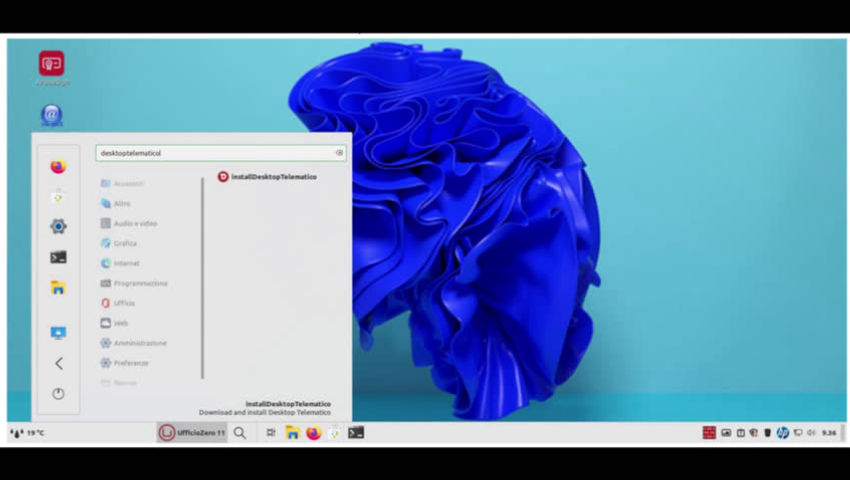Click the UfficioZero 11 menu button
The width and height of the screenshot is (850, 480).
[193, 433]
